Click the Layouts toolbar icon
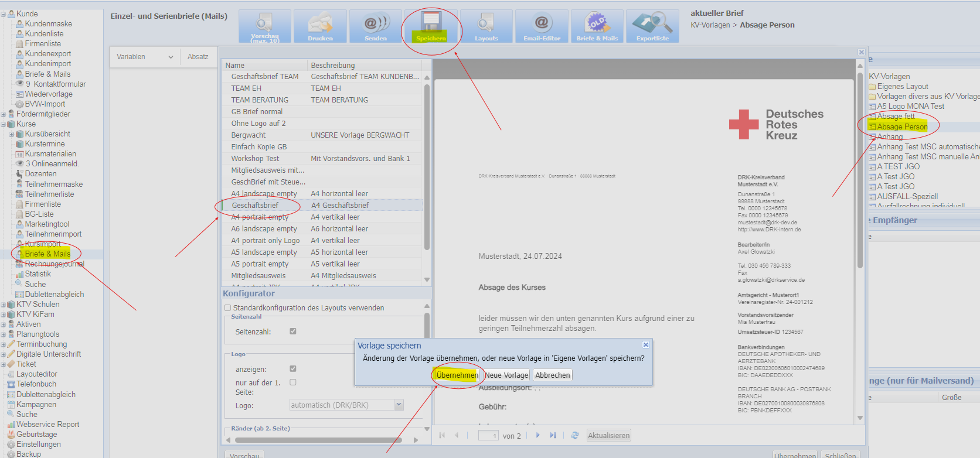 click(x=486, y=25)
